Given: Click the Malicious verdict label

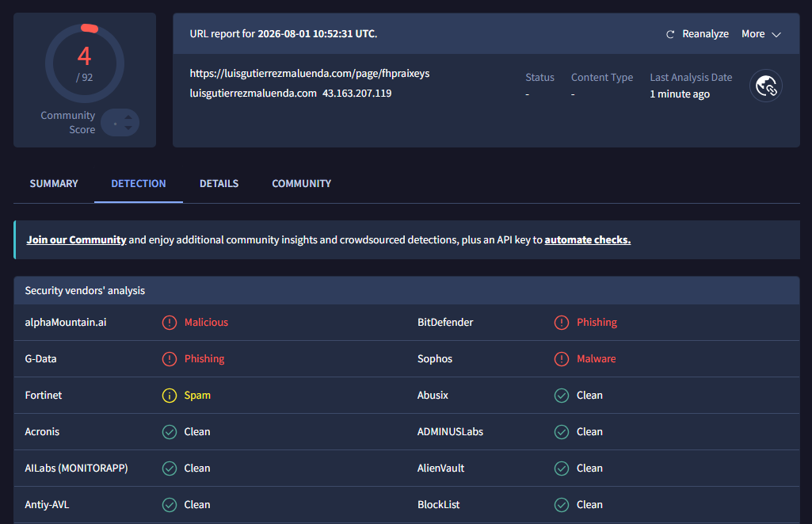Looking at the screenshot, I should point(206,323).
